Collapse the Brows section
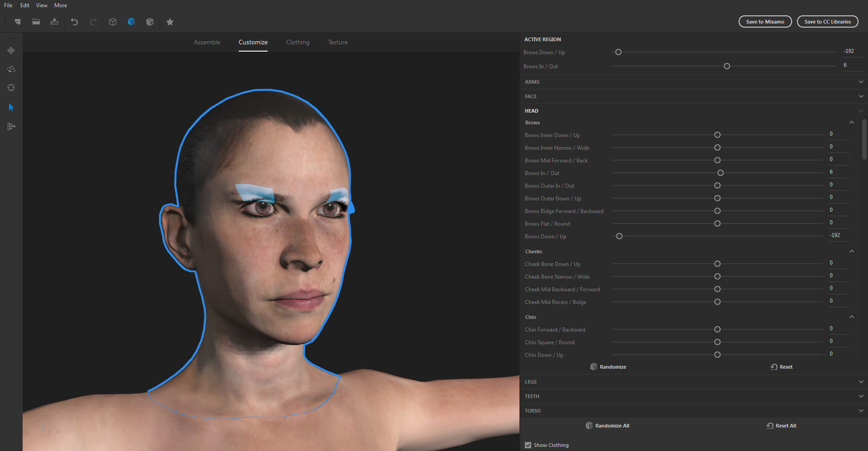The height and width of the screenshot is (451, 868). pyautogui.click(x=852, y=122)
